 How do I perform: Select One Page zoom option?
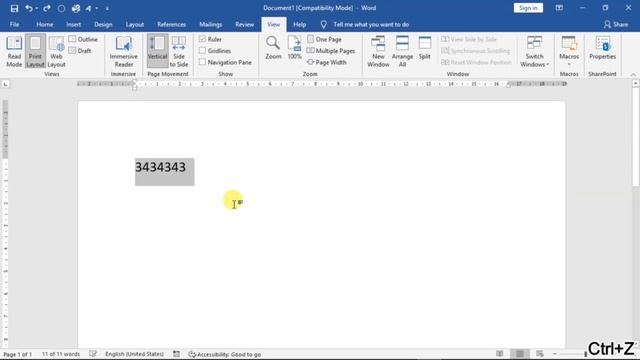point(324,39)
